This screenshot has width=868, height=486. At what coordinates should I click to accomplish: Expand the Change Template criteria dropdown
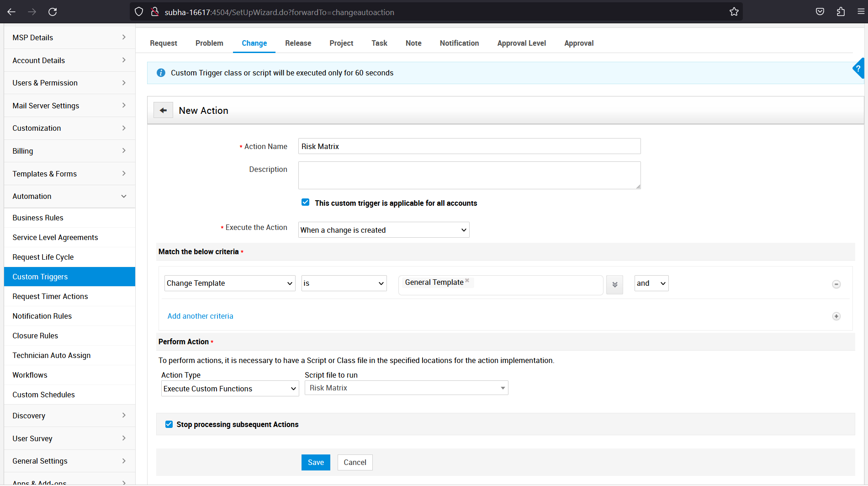(x=229, y=283)
